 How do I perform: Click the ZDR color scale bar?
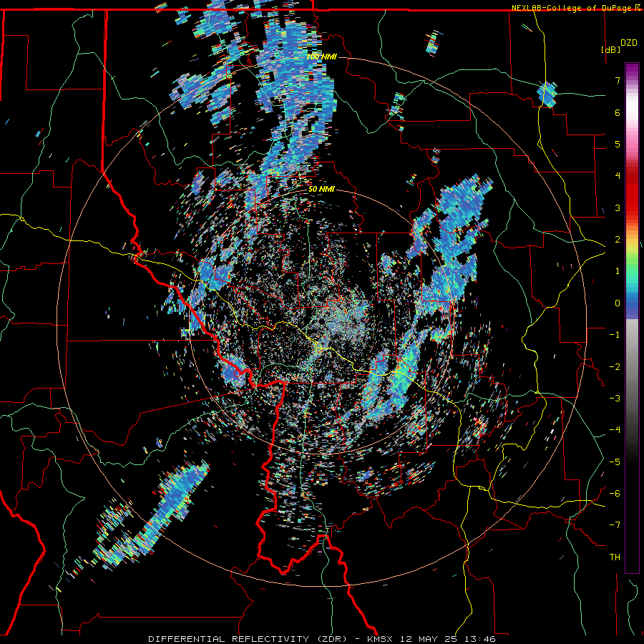click(632, 318)
